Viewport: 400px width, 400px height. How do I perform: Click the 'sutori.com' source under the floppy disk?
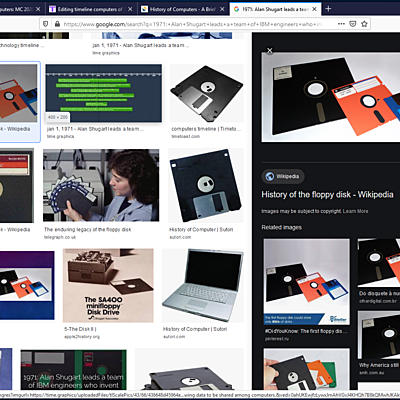click(180, 237)
